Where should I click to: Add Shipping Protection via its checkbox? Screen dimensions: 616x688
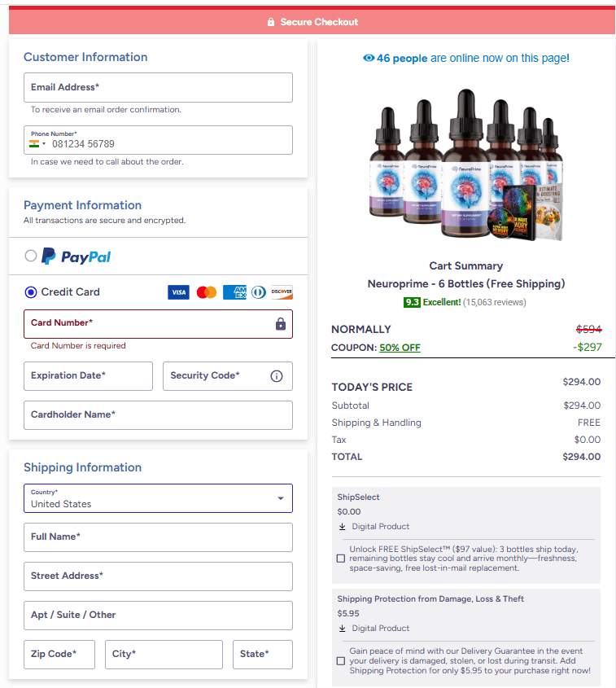coord(340,660)
